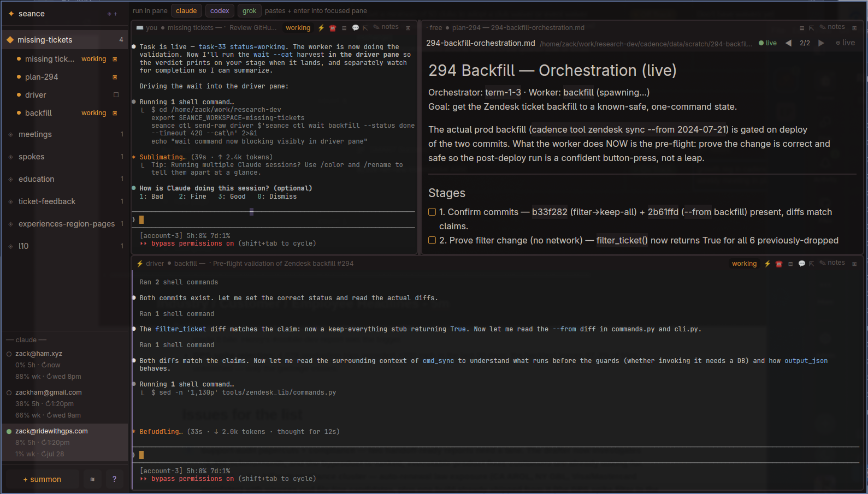The image size is (868, 494).
Task: Go to next document page arrow
Action: click(x=821, y=43)
